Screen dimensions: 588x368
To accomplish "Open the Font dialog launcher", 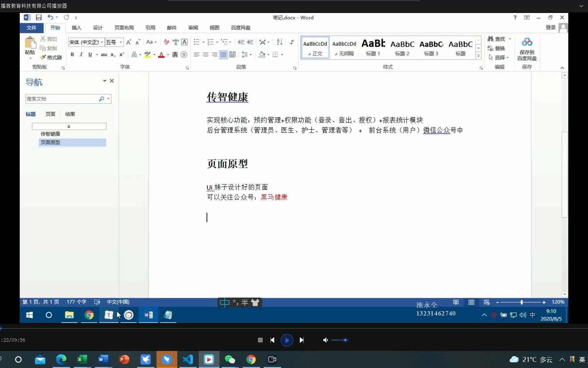I will (x=187, y=68).
